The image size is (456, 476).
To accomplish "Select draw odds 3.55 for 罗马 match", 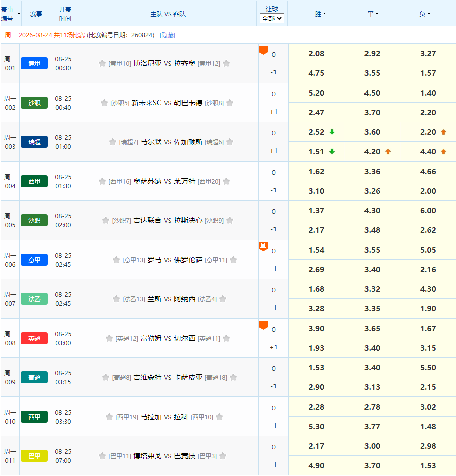I will [x=372, y=250].
